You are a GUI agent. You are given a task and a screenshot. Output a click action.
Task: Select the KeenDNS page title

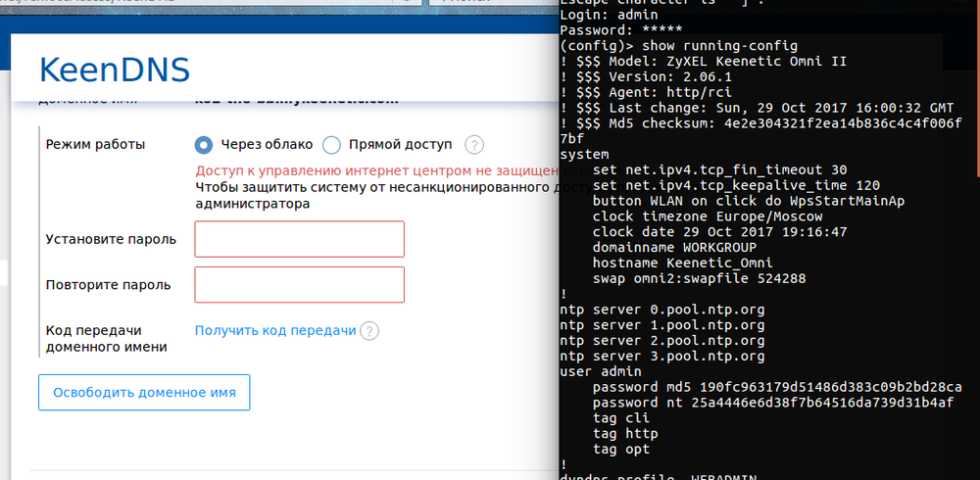[x=115, y=70]
